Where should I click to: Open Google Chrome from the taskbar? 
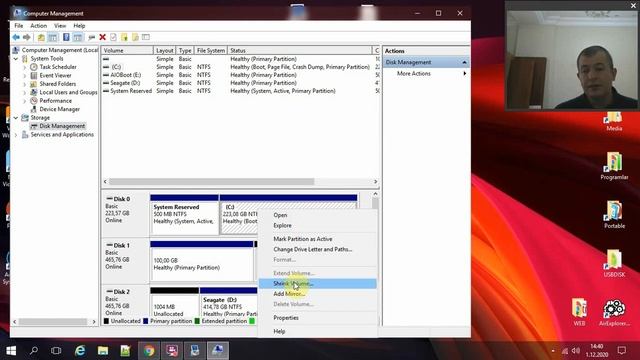[x=149, y=351]
